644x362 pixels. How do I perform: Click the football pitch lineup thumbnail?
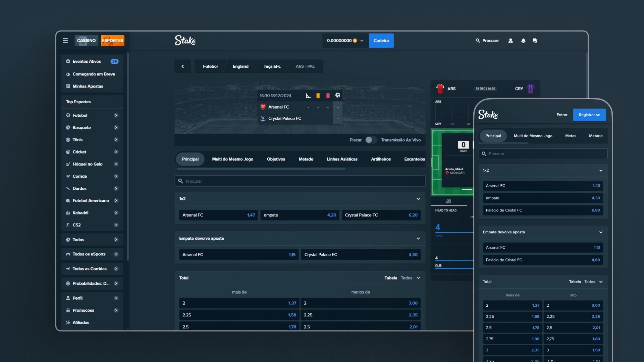point(452,163)
